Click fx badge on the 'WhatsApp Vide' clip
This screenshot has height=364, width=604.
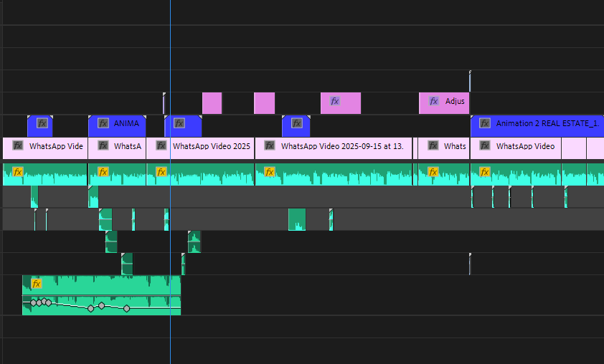click(18, 145)
